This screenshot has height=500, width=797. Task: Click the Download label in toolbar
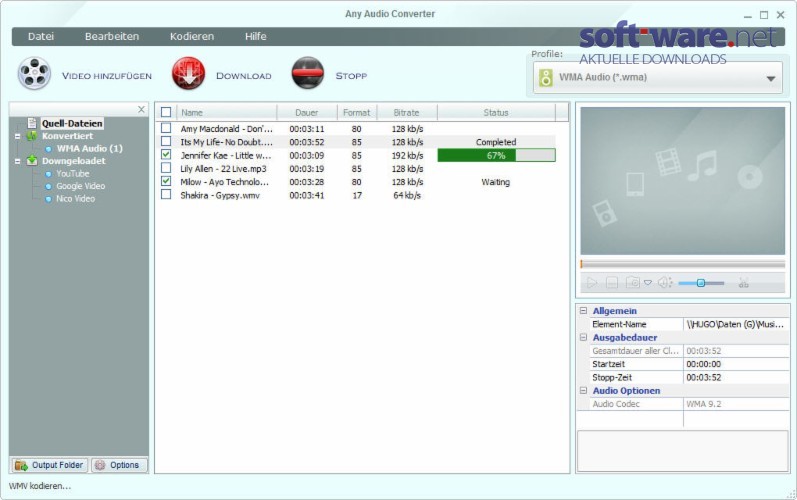(243, 76)
